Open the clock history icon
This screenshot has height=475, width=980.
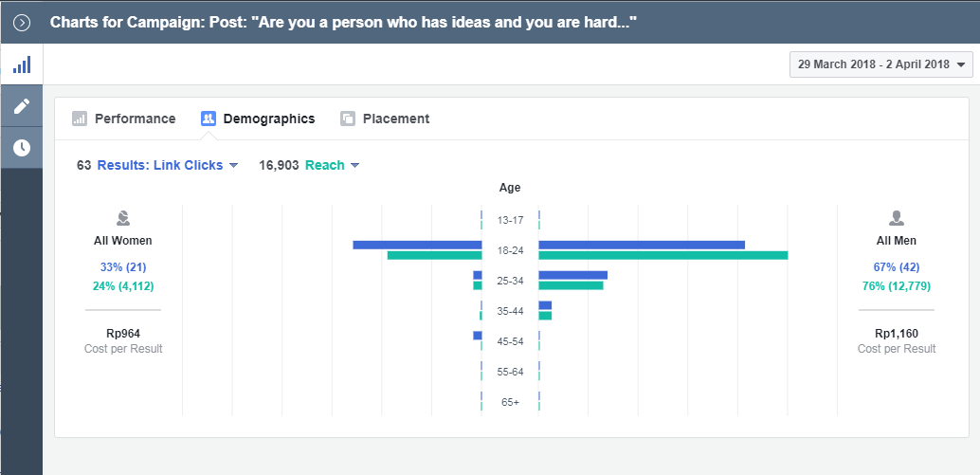tap(22, 148)
